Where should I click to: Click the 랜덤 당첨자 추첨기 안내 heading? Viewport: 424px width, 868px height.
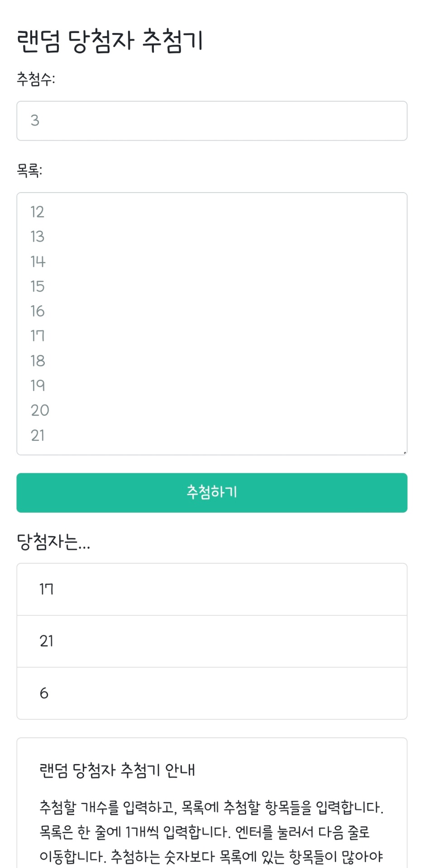[x=117, y=770]
